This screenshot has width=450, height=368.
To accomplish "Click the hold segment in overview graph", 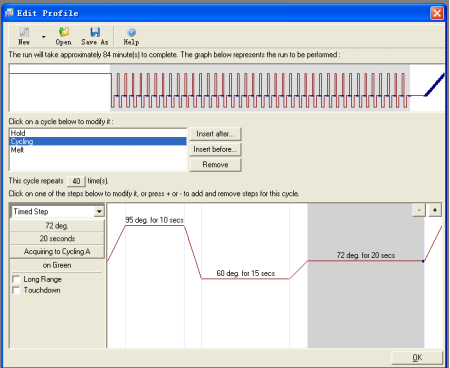I will coord(60,74).
